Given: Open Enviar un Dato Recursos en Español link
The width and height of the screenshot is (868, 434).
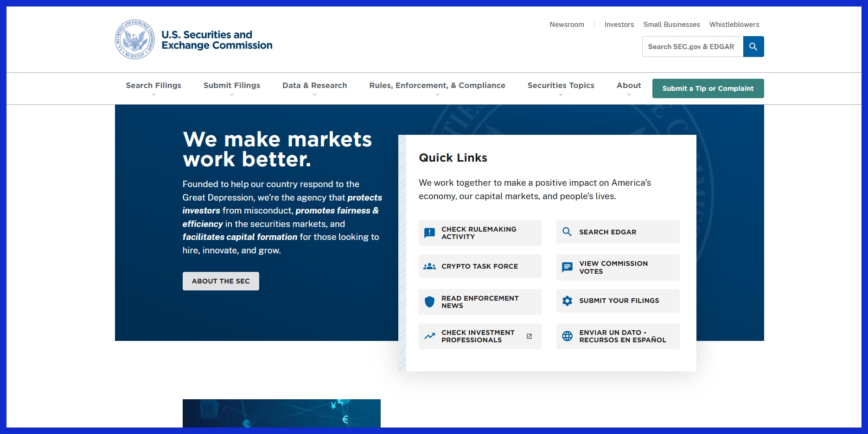Looking at the screenshot, I should point(618,336).
